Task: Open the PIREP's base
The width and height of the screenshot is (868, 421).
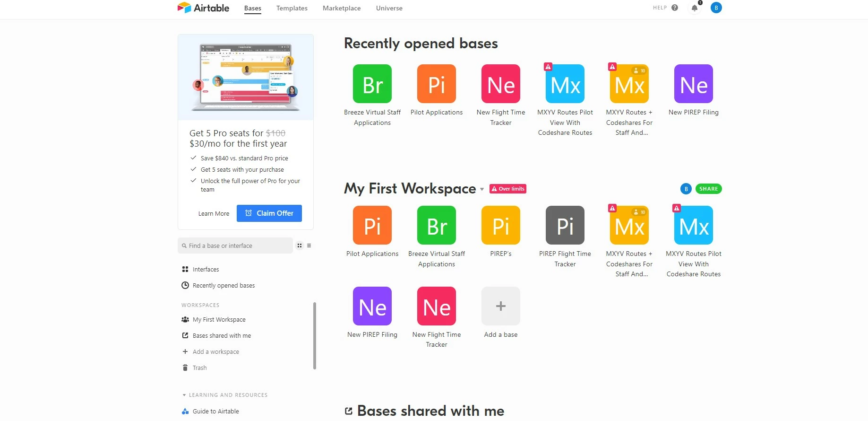Action: (501, 225)
